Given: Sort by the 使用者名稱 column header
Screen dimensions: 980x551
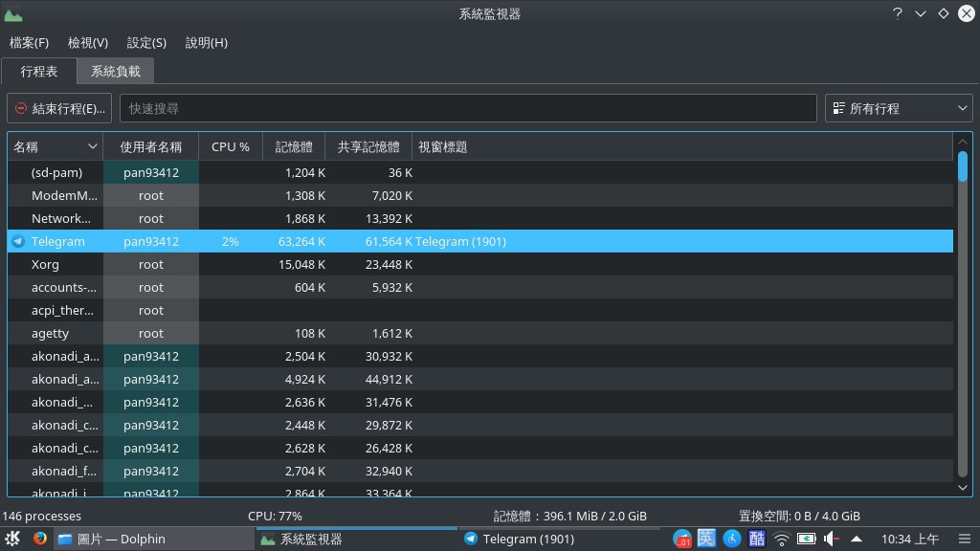Looking at the screenshot, I should click(150, 146).
